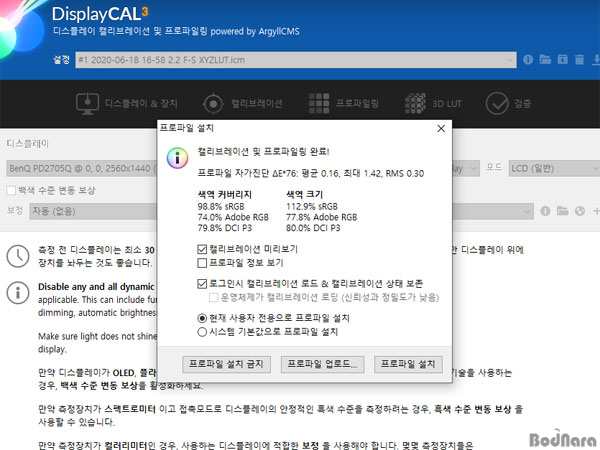Open the 모드 LCD (일반) dropdown
The height and width of the screenshot is (450, 600).
554,168
